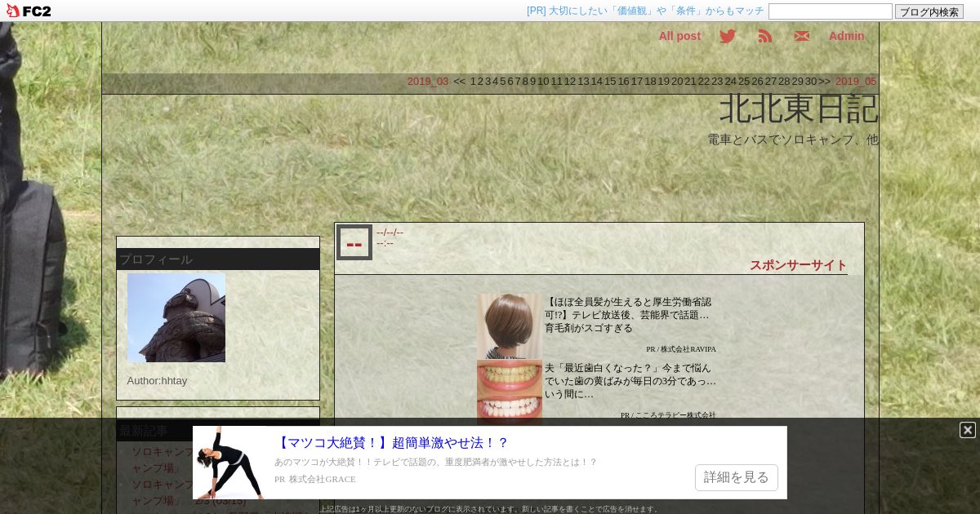Click the -- date box icon
This screenshot has width=980, height=514.
(x=354, y=242)
